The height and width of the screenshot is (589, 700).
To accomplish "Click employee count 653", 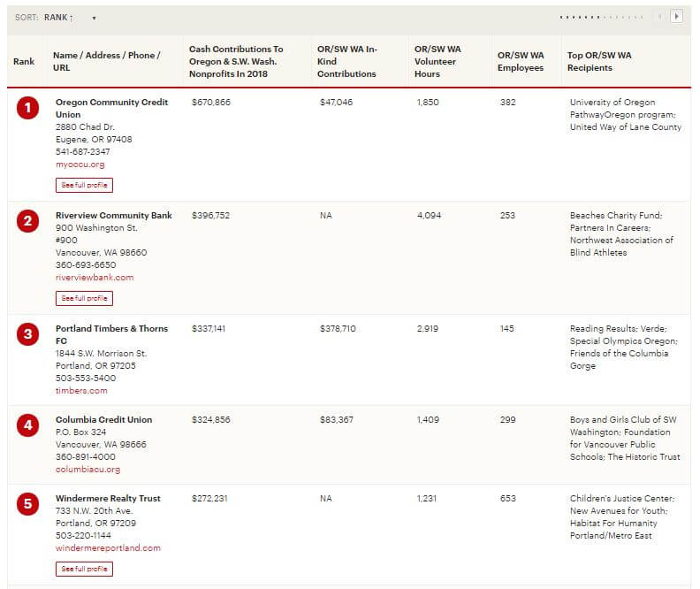I will click(x=508, y=498).
